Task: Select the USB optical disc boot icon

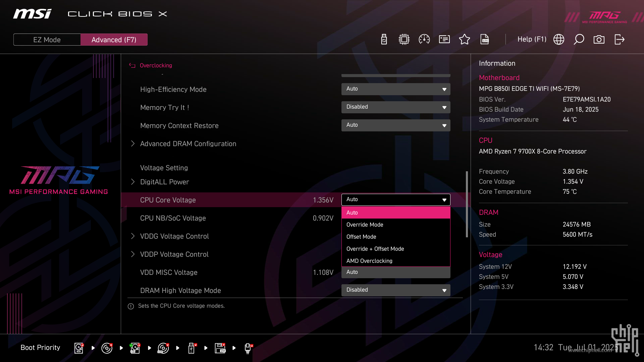Action: click(x=163, y=348)
